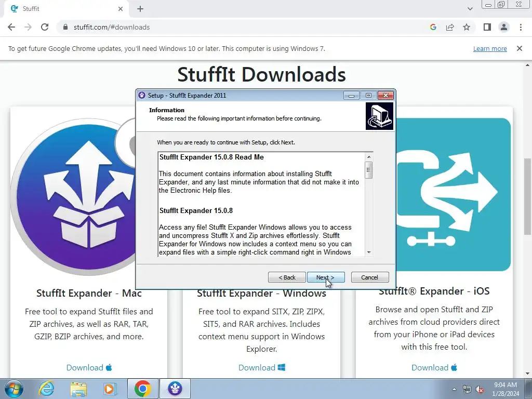Image resolution: width=532 pixels, height=399 pixels.
Task: Close the Setup dialog with the X
Action: pos(386,96)
